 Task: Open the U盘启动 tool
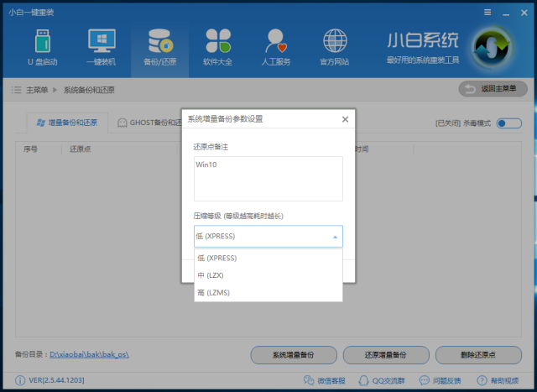pos(43,47)
